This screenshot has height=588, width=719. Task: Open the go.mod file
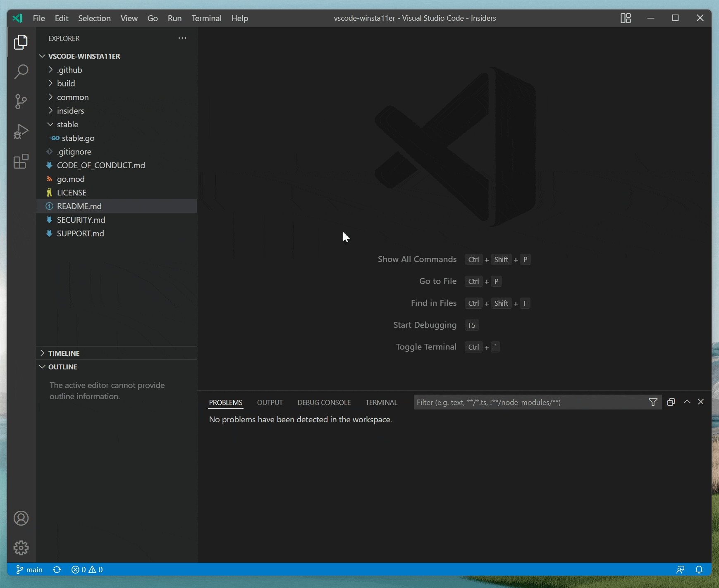117,179
